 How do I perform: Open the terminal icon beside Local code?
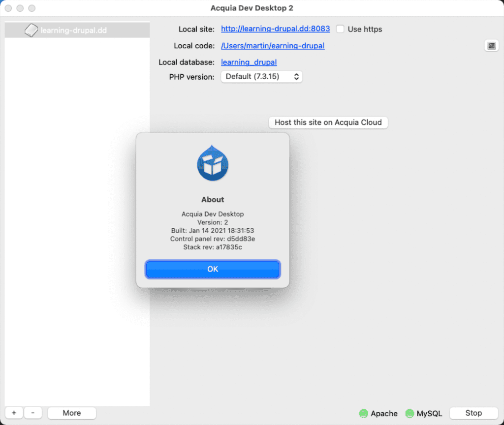[491, 46]
